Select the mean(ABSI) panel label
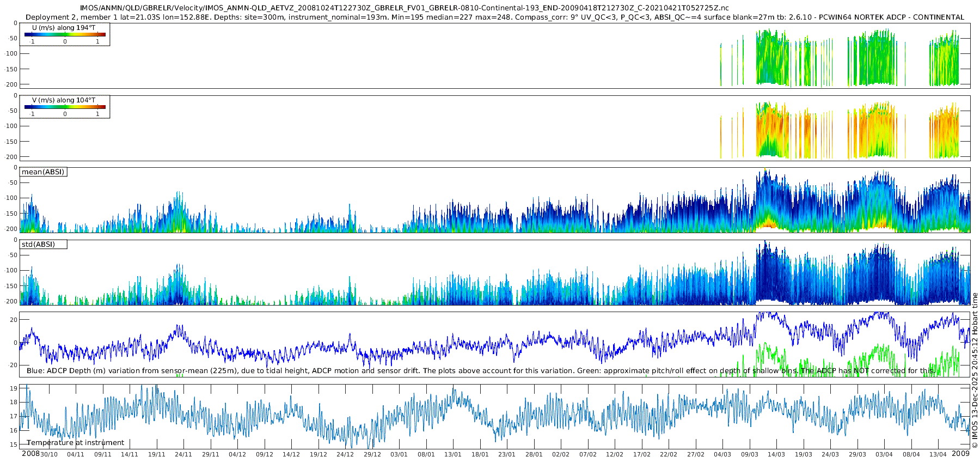Viewport: 980px width, 463px height. point(43,172)
